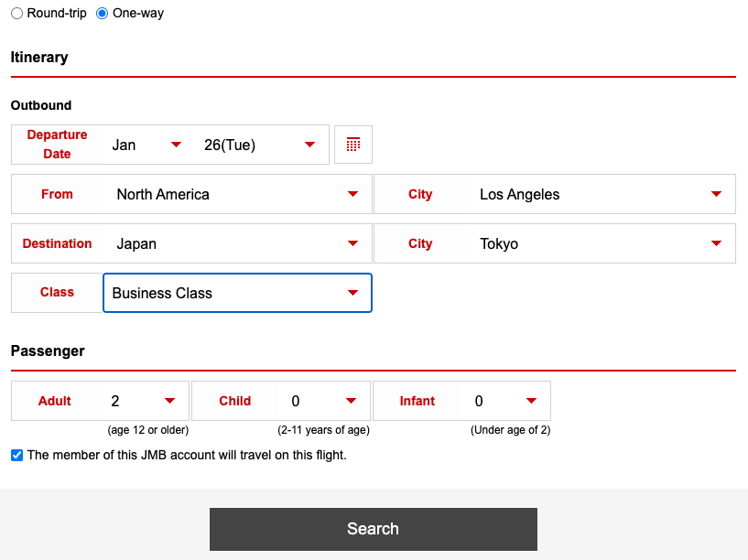Click the red chevron next to North America
This screenshot has height=560, width=748.
coord(353,194)
